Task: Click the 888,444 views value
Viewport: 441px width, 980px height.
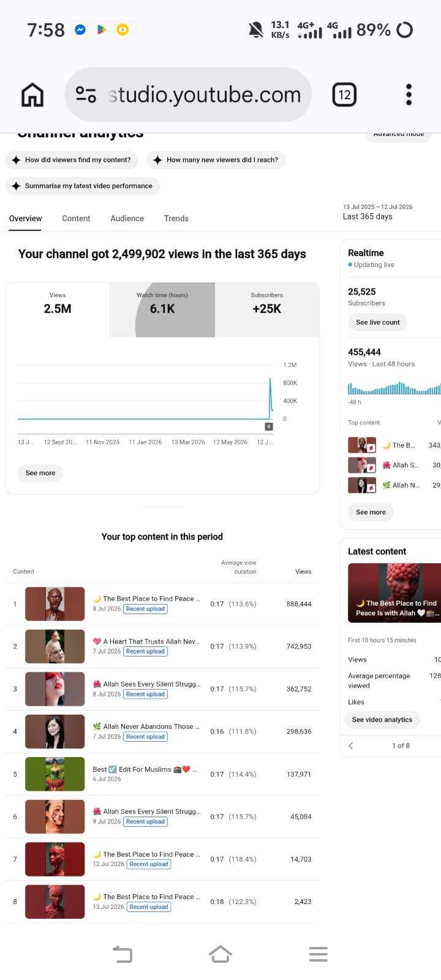Action: click(299, 604)
